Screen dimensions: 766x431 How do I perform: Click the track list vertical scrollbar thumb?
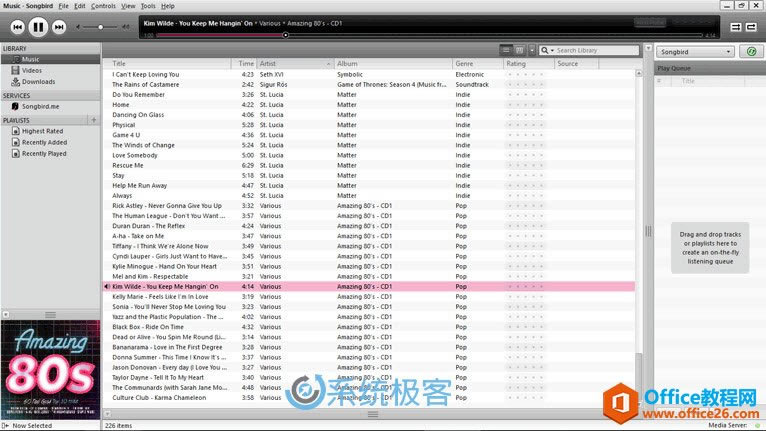(638, 378)
